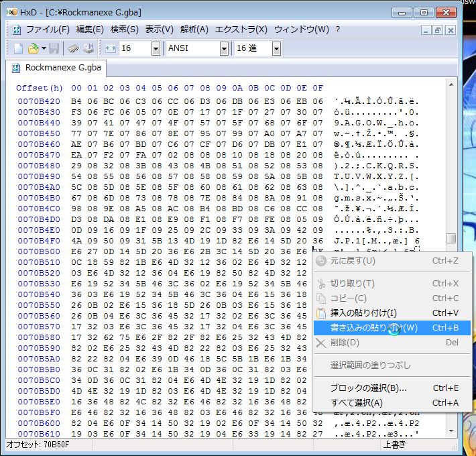
Task: Click the undo icon beside 元に戻す
Action: click(x=321, y=261)
